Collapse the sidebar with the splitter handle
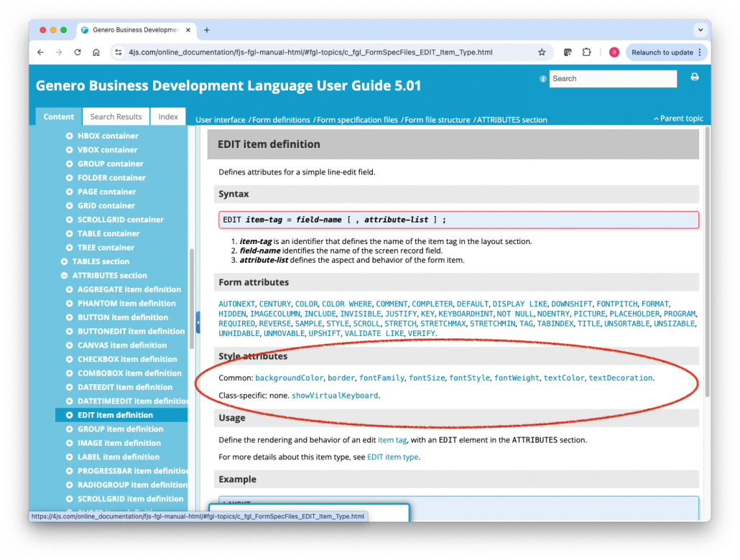This screenshot has height=560, width=740. (x=198, y=322)
